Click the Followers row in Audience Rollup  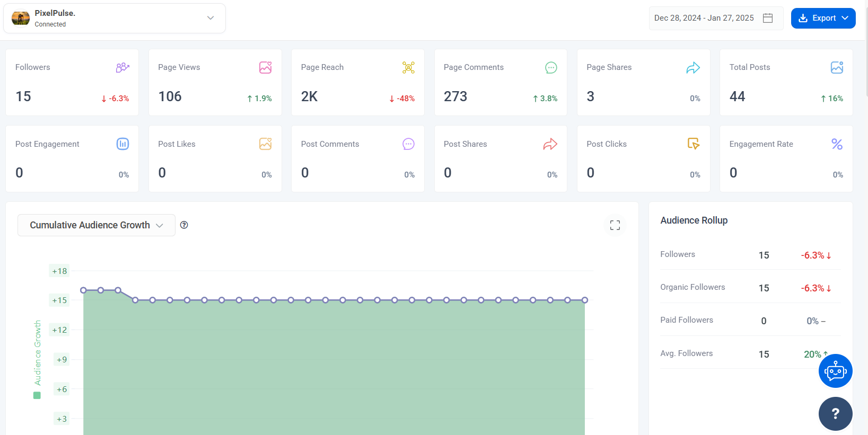pos(750,254)
